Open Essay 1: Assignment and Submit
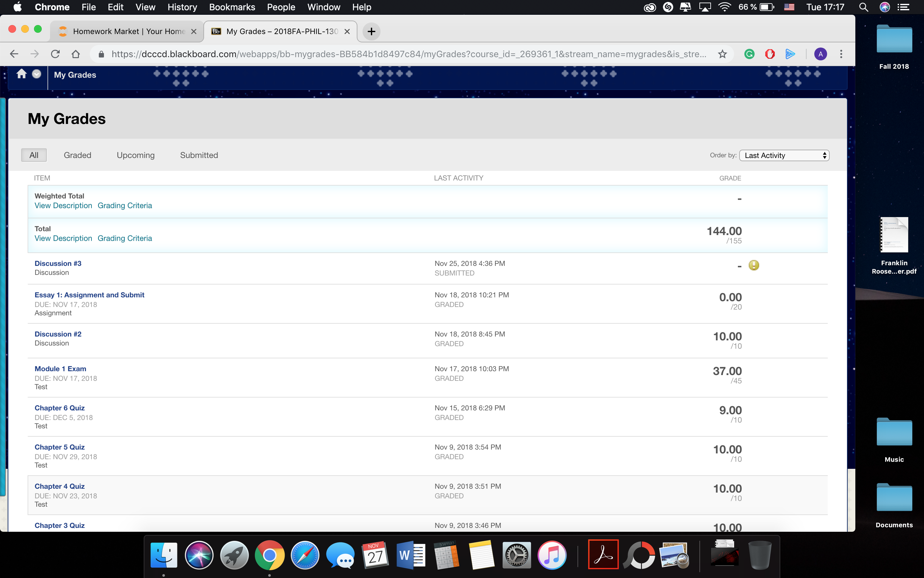 [89, 295]
